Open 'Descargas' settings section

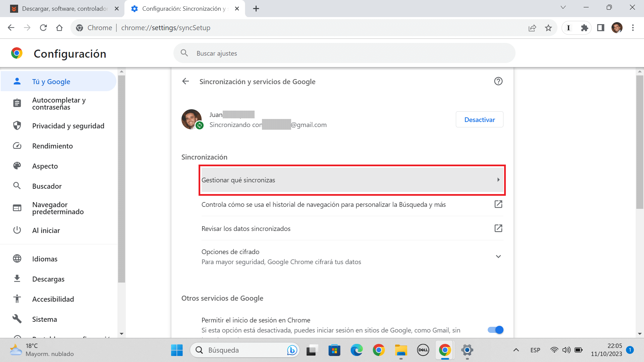[48, 279]
